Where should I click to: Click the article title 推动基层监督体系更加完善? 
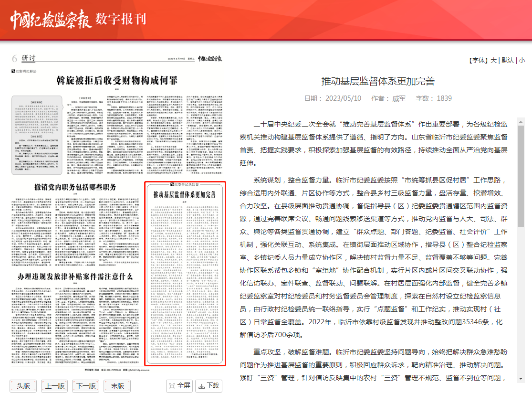pyautogui.click(x=378, y=81)
